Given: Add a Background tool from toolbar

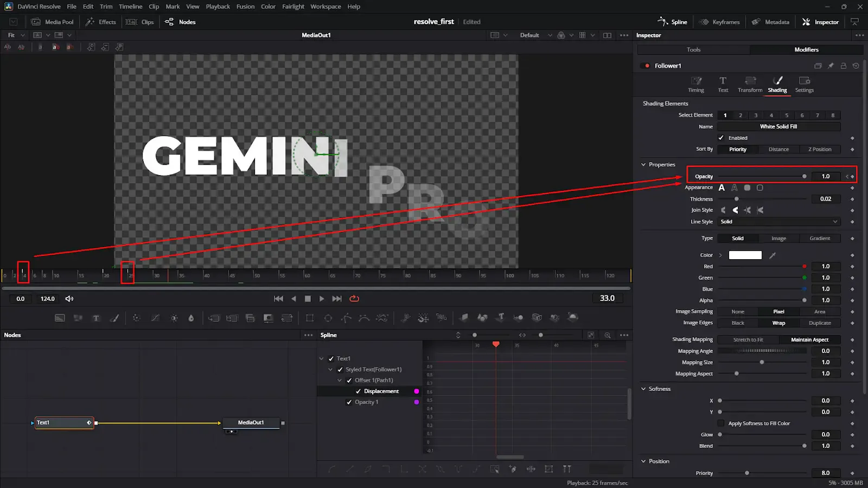Looking at the screenshot, I should pyautogui.click(x=60, y=318).
